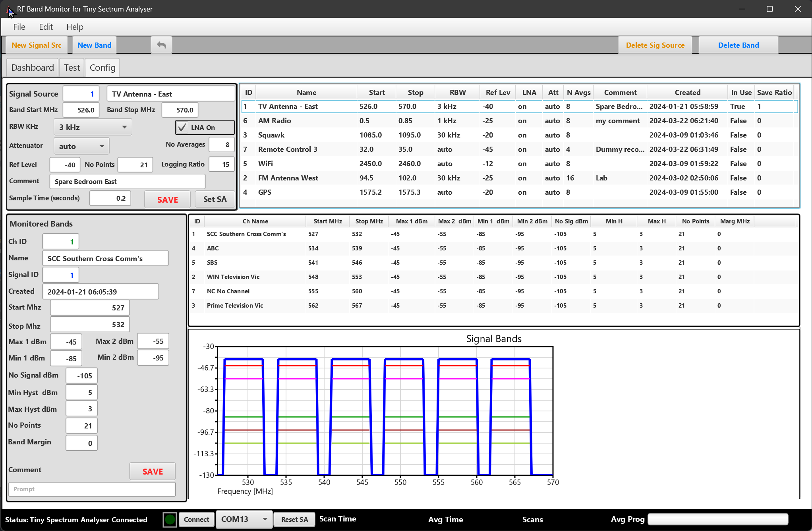The image size is (812, 531).
Task: Click the green connection status indicator
Action: [170, 519]
